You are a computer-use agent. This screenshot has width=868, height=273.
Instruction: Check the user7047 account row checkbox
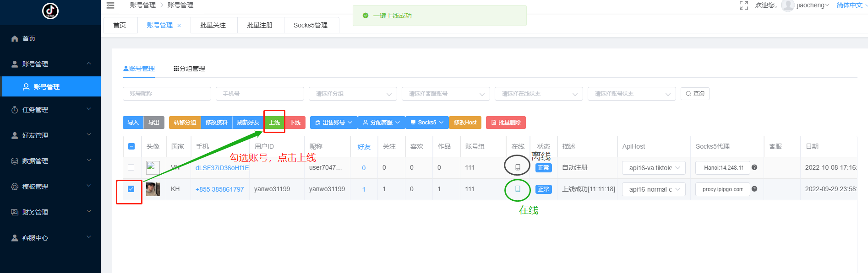tap(131, 167)
